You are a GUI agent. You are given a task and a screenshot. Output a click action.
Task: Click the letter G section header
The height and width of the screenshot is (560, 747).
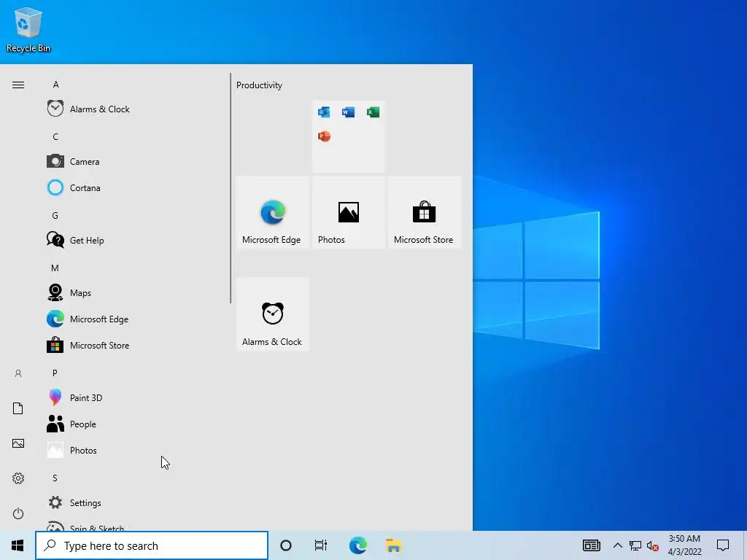pyautogui.click(x=55, y=216)
